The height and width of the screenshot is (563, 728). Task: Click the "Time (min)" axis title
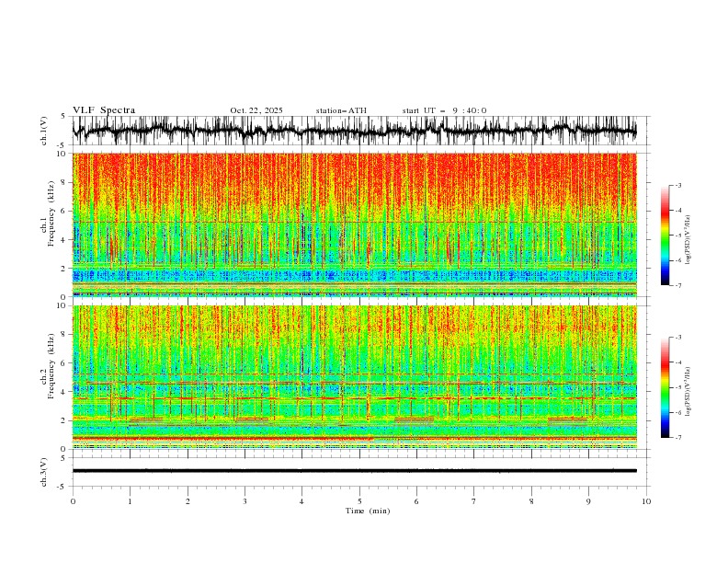[x=368, y=511]
